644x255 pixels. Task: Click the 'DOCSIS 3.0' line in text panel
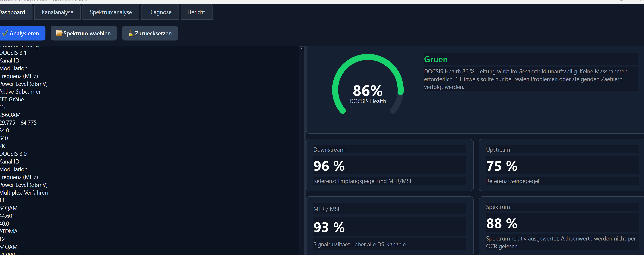click(x=13, y=154)
